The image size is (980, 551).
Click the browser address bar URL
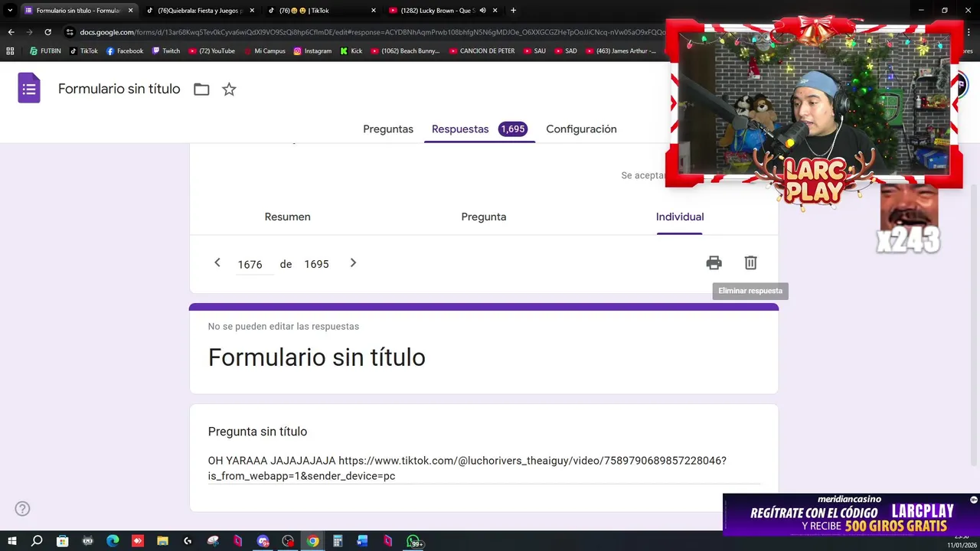click(371, 32)
